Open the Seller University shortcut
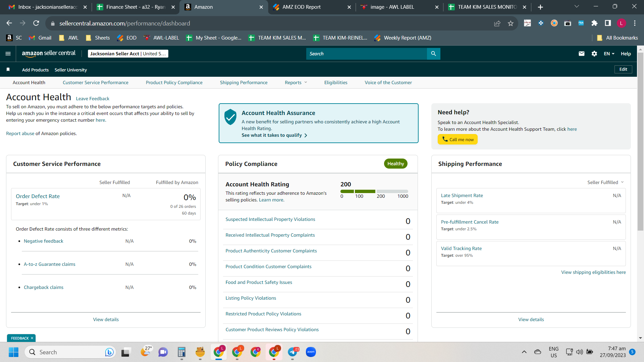The width and height of the screenshot is (644, 362). coord(71,70)
